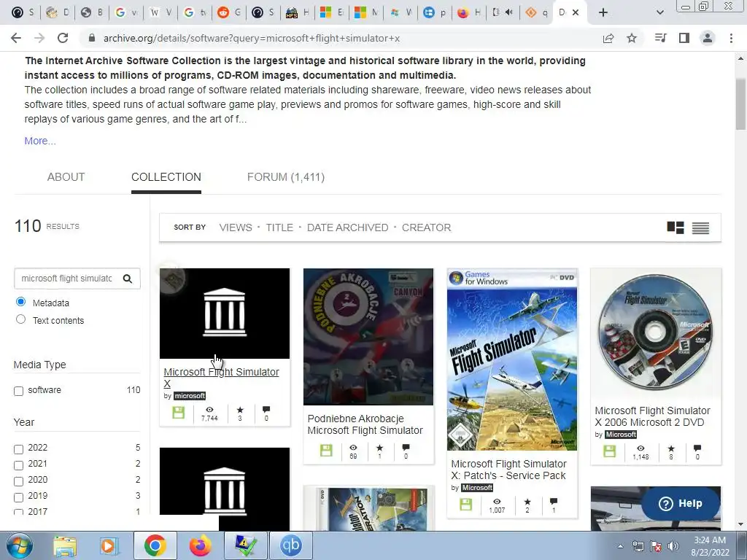Screen dimensions: 747x560
Task: Open the Windows Start menu
Action: pyautogui.click(x=19, y=545)
